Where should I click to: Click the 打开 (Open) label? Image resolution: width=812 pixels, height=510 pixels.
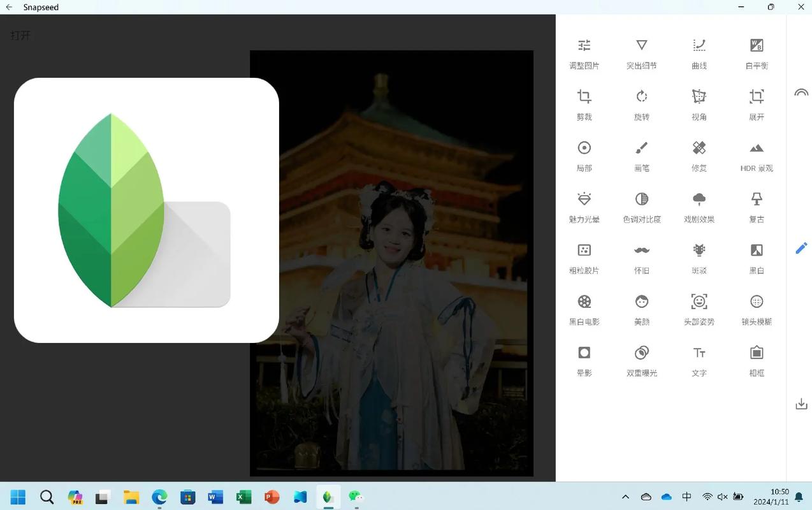click(x=20, y=35)
